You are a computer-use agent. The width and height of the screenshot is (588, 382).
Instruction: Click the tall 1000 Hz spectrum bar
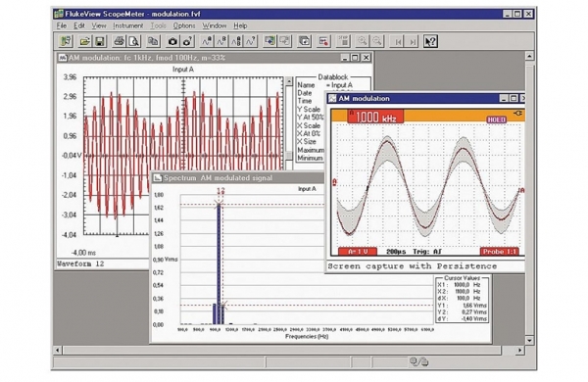click(x=219, y=264)
